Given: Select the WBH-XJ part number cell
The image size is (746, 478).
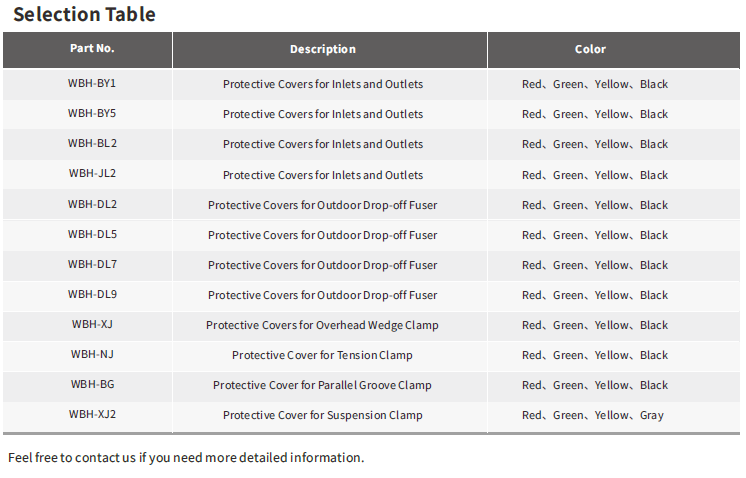Looking at the screenshot, I should (92, 324).
